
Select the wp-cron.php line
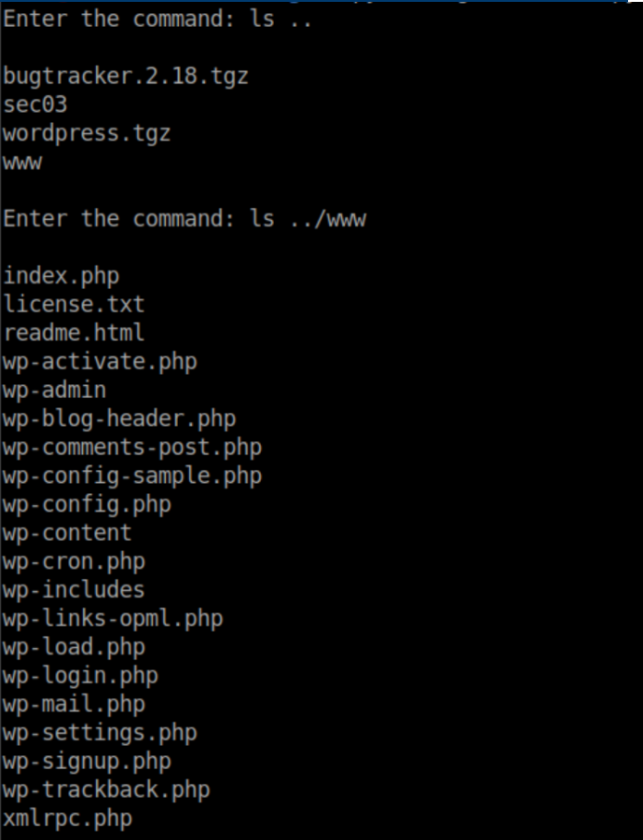click(x=74, y=562)
